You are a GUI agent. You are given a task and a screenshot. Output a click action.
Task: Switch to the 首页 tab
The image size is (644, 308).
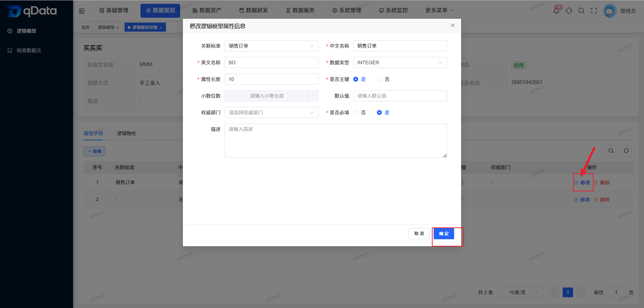[86, 27]
